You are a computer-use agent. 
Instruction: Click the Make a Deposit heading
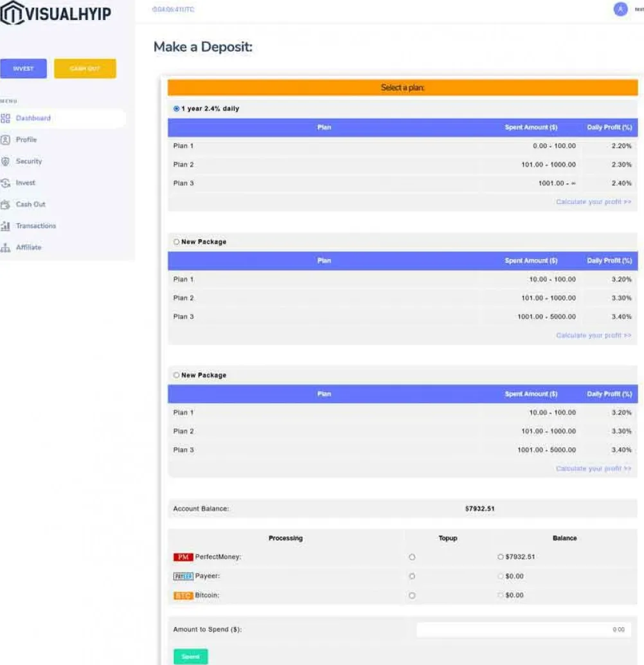202,47
